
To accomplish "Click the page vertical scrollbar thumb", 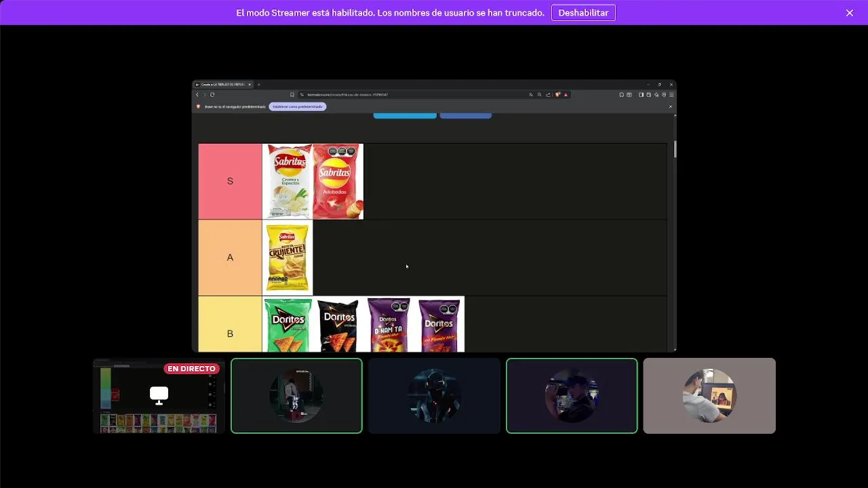I will (x=675, y=149).
